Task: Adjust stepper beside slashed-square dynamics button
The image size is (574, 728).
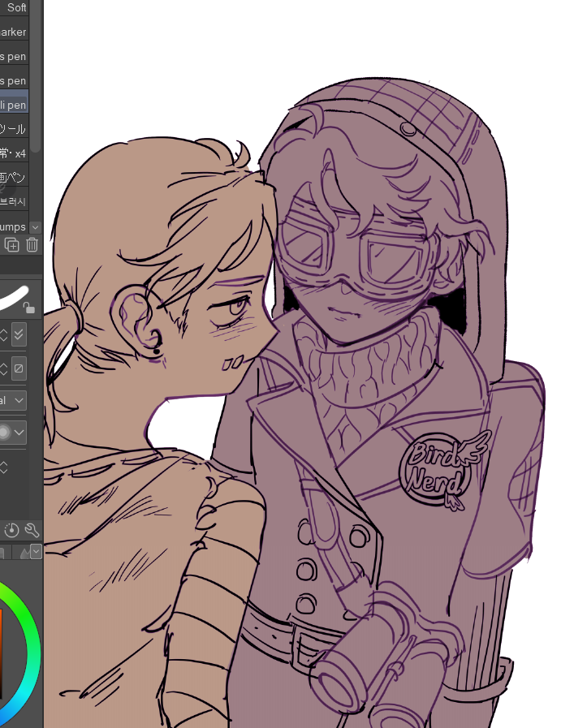Action: pyautogui.click(x=4, y=369)
